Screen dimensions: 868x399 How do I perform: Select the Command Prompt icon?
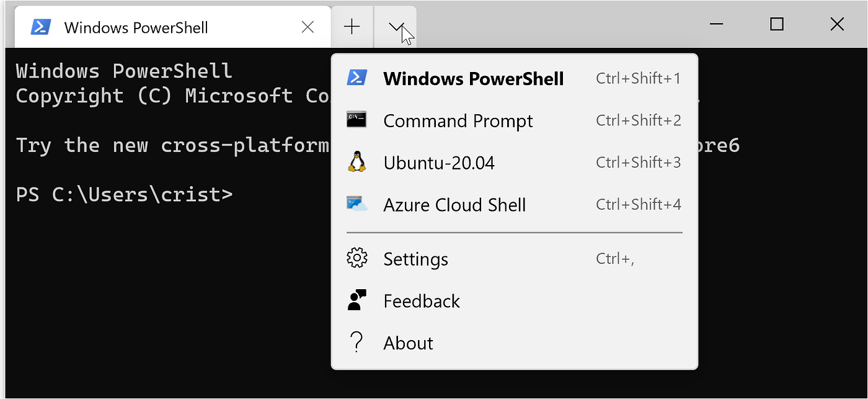tap(357, 120)
